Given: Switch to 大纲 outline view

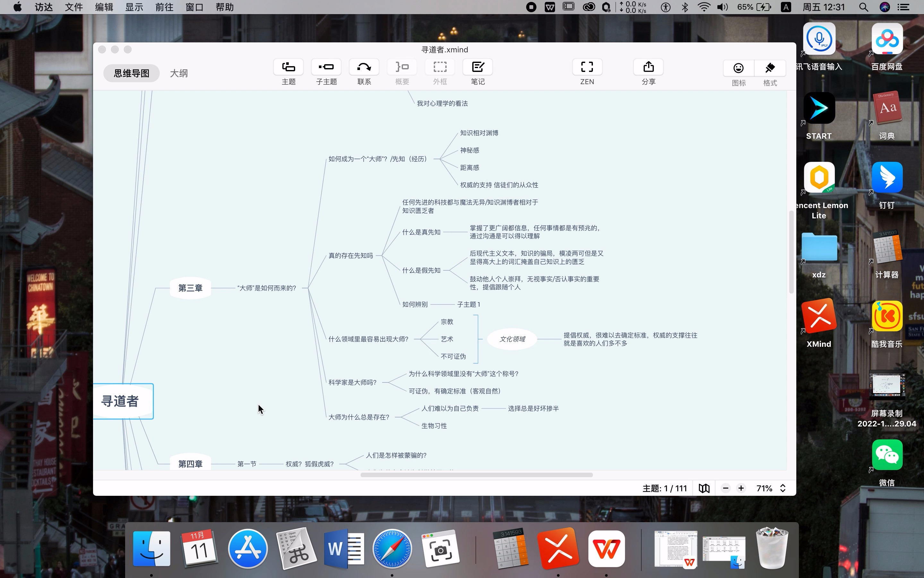Looking at the screenshot, I should (179, 74).
